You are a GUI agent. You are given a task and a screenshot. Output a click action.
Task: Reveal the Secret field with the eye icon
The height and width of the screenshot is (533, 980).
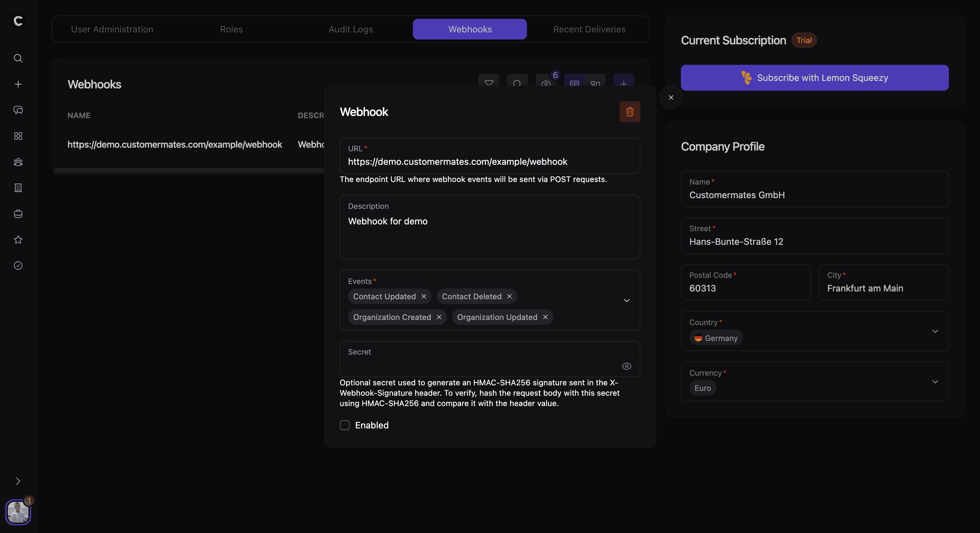626,366
